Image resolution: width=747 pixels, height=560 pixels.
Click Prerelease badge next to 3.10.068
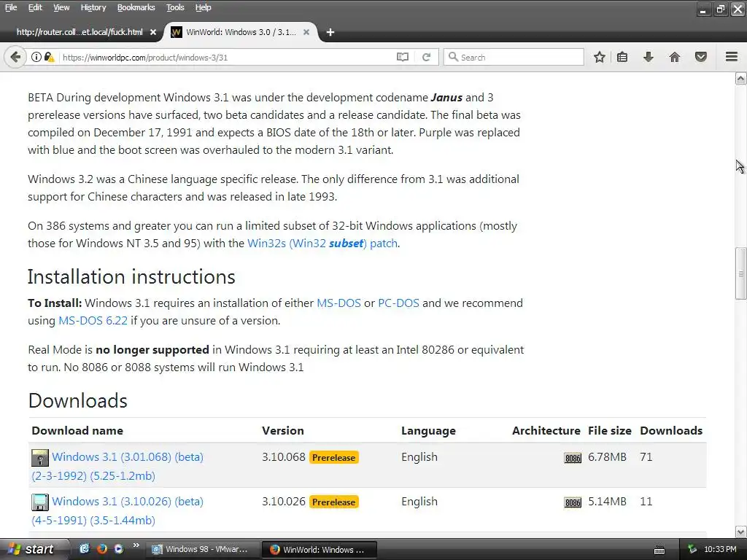(x=334, y=458)
